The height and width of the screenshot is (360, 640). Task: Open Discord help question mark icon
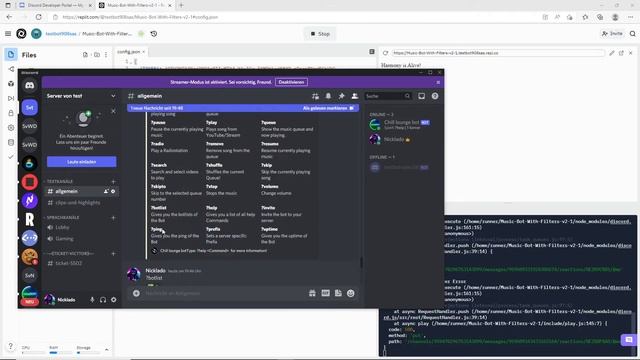point(435,96)
